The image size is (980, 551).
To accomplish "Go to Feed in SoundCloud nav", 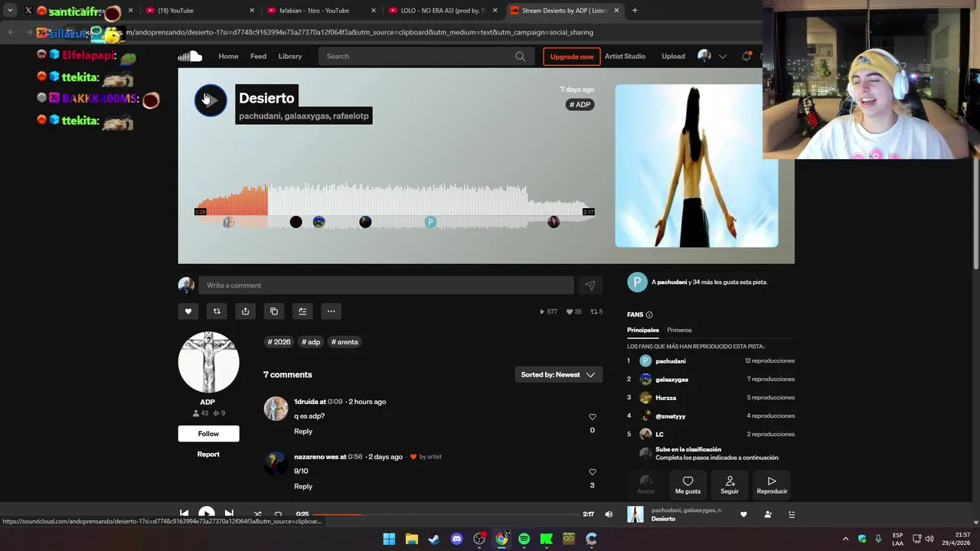I will pyautogui.click(x=258, y=56).
